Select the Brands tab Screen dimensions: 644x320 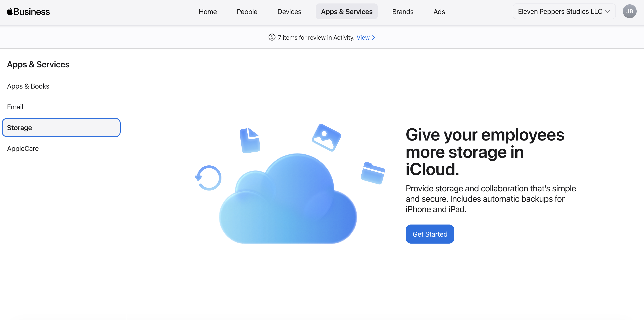click(402, 11)
